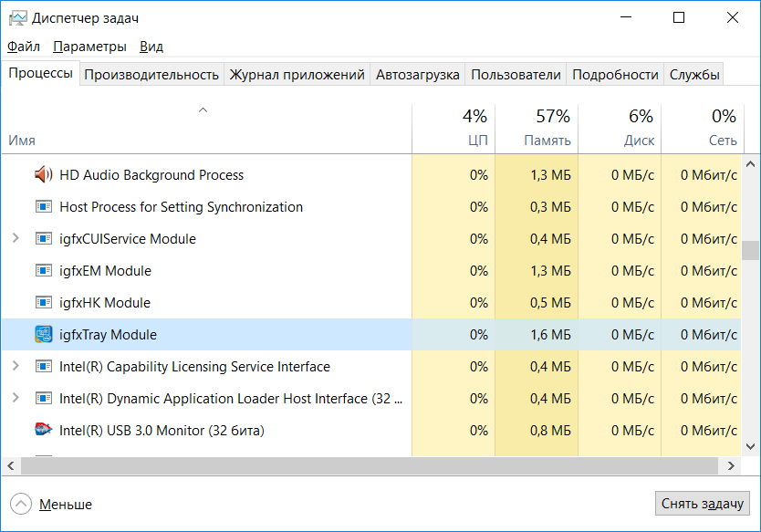The height and width of the screenshot is (532, 761).
Task: Click the Host Process for Setting Synchronization icon
Action: coord(43,207)
